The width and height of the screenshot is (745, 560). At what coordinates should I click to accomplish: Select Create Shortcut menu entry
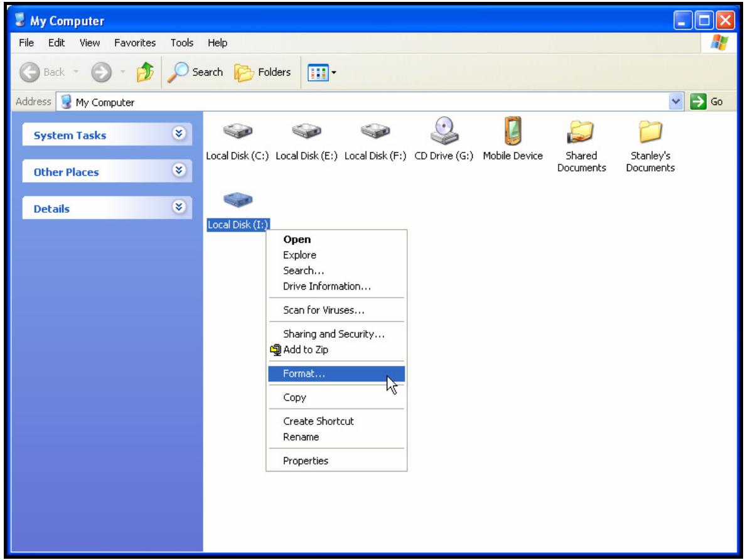(336, 421)
